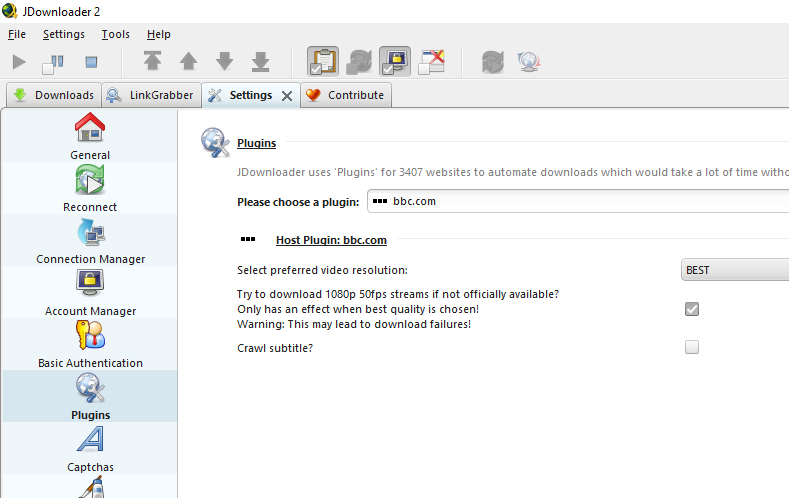Move selection to top with the top arrow
This screenshot has height=498, width=789.
(x=152, y=61)
